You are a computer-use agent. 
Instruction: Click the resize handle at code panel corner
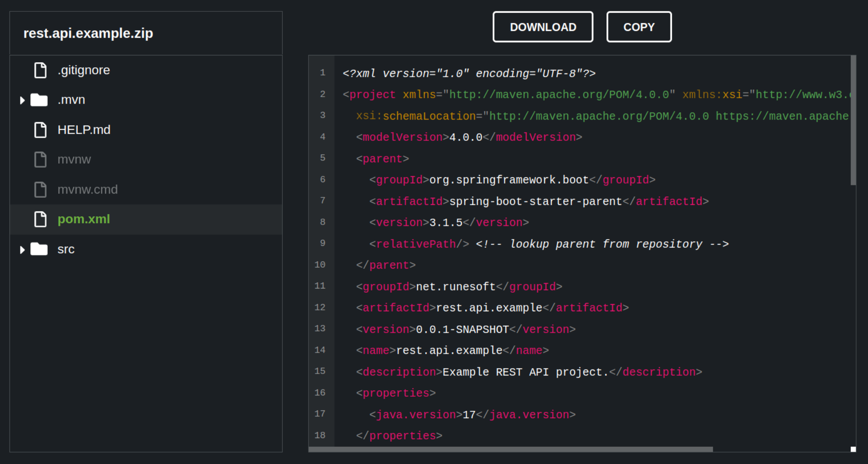[853, 449]
